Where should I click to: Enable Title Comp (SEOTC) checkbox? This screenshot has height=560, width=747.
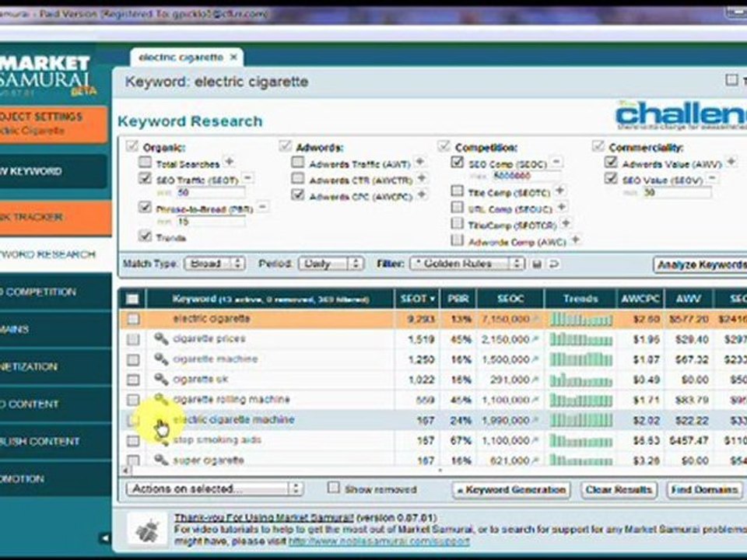pyautogui.click(x=457, y=191)
